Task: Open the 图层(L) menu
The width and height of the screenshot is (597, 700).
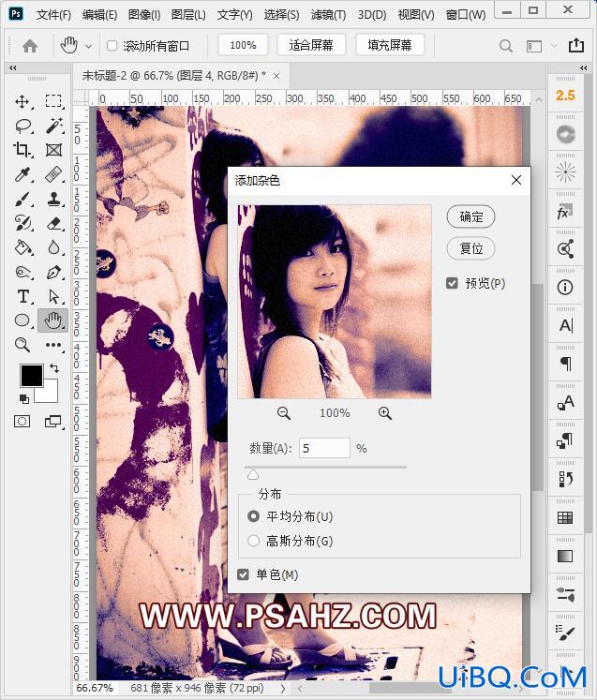Action: coord(188,15)
